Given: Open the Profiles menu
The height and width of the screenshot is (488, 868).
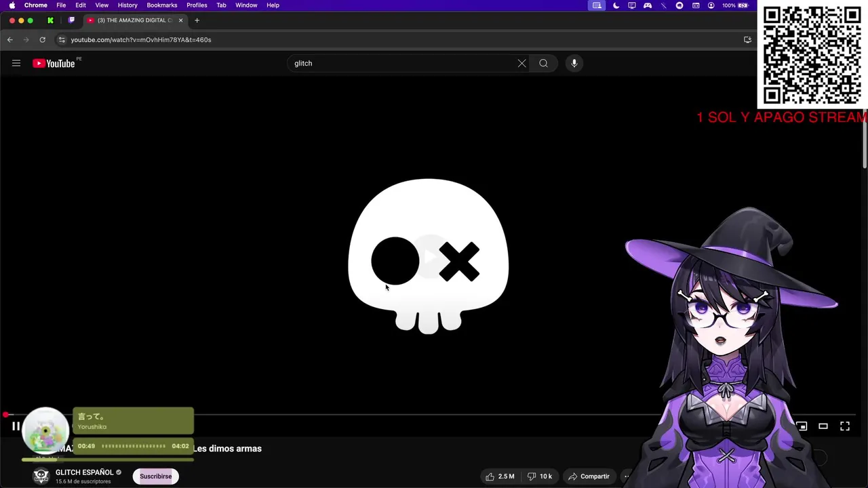Looking at the screenshot, I should tap(197, 5).
